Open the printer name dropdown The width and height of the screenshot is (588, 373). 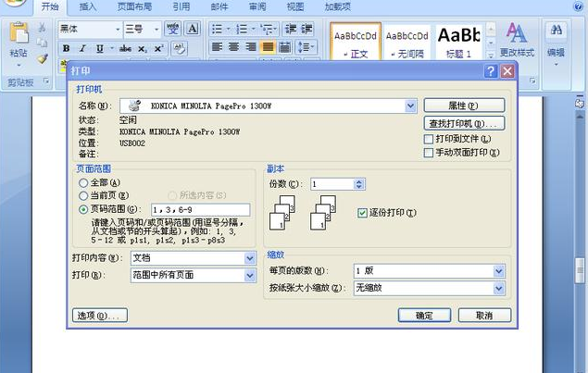pyautogui.click(x=410, y=106)
